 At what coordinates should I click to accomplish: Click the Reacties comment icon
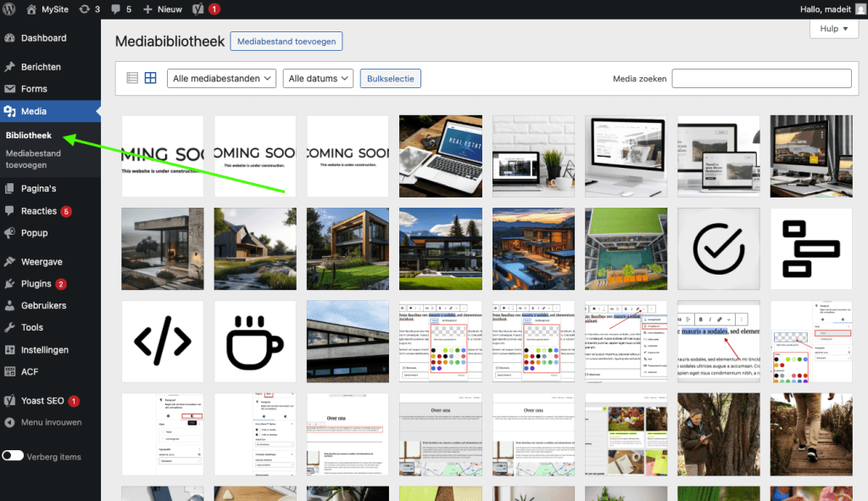[x=9, y=211]
